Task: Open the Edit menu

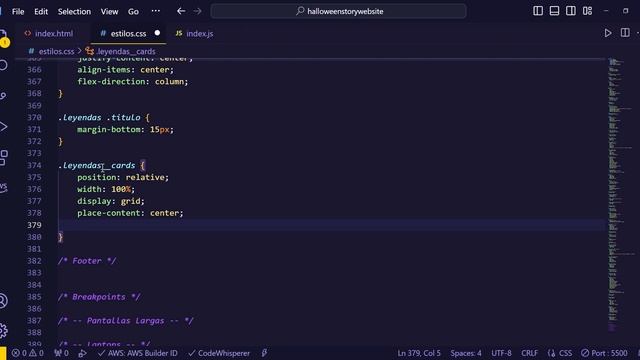Action: [x=41, y=11]
